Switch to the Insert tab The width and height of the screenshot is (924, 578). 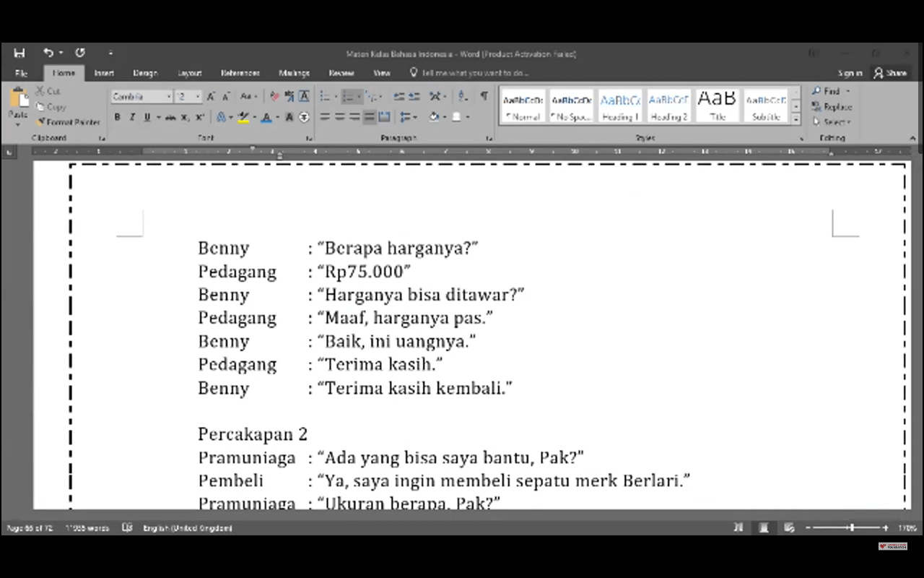(x=104, y=73)
